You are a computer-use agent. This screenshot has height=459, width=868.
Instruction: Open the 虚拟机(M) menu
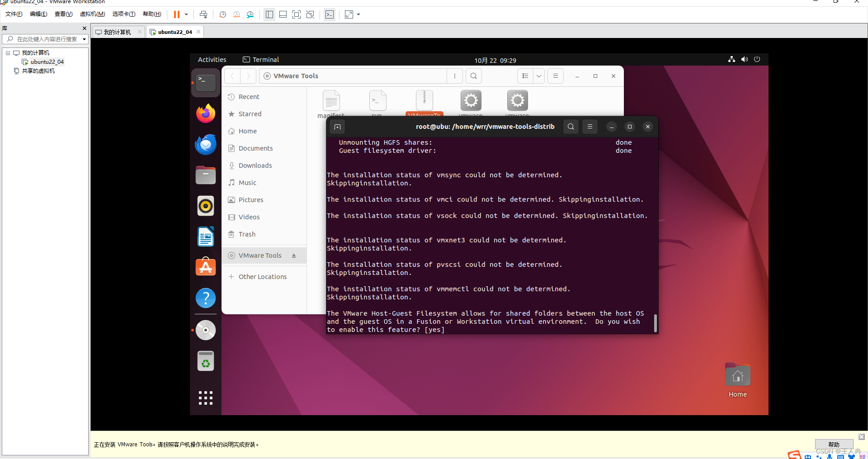click(x=92, y=14)
